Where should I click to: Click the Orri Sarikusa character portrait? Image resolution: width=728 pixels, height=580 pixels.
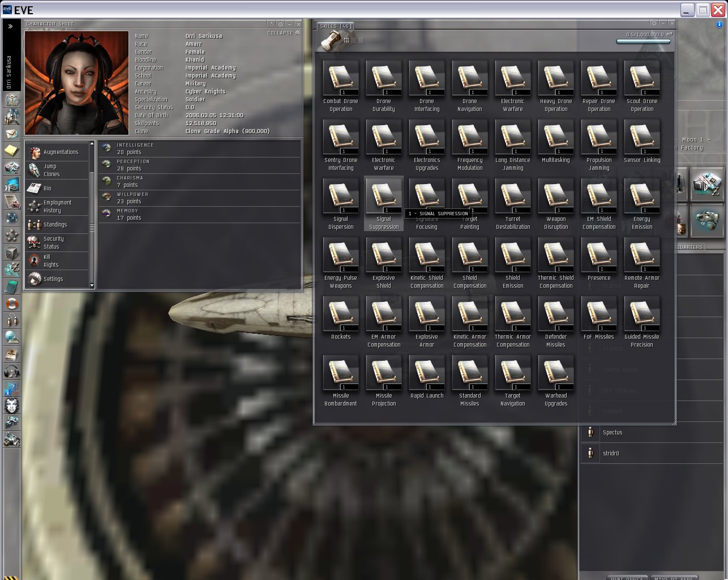click(x=76, y=83)
